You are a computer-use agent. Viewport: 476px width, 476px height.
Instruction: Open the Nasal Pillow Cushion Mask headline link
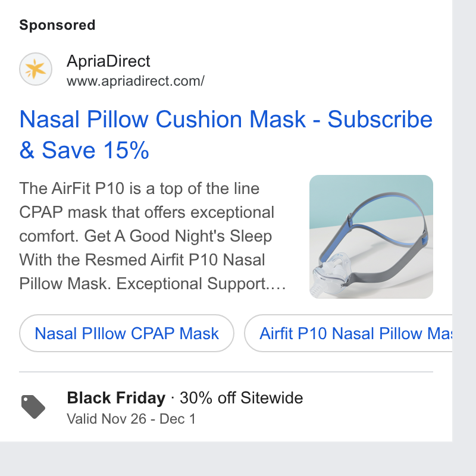tap(226, 134)
